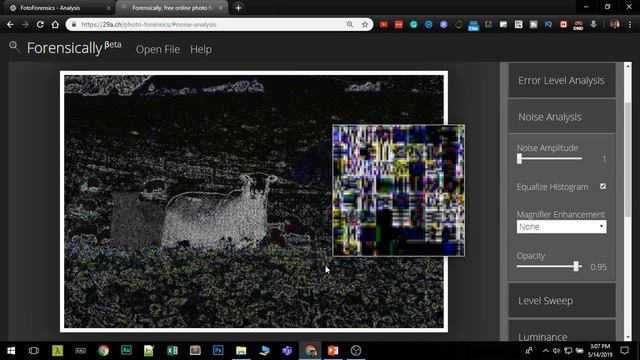Viewport: 640px width, 360px height.
Task: Close the FotoForensics tab
Action: (109, 8)
